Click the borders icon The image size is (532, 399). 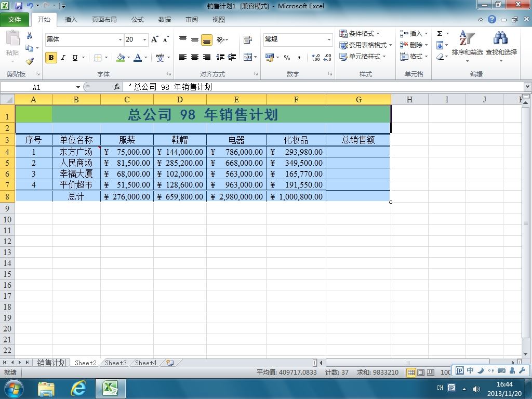point(98,58)
